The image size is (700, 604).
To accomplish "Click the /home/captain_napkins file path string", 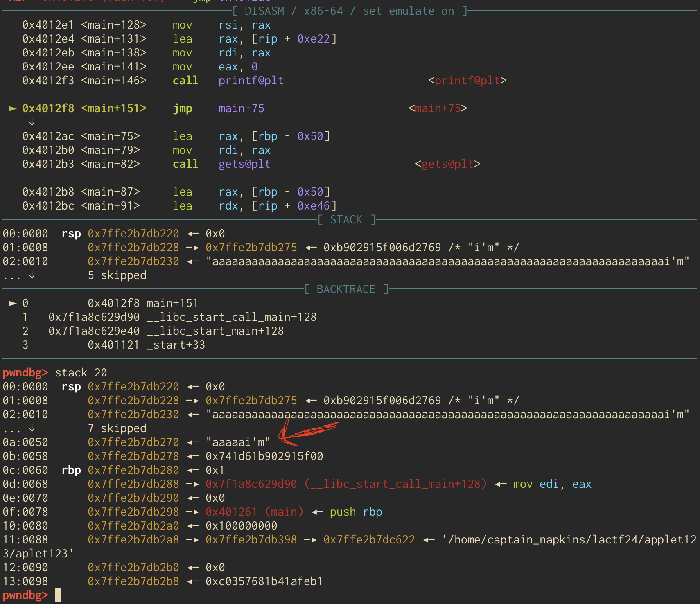I will [x=569, y=540].
